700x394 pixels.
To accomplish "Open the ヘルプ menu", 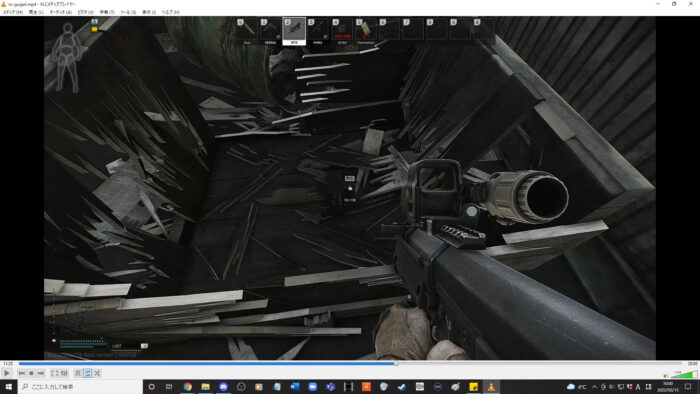I will pyautogui.click(x=170, y=12).
